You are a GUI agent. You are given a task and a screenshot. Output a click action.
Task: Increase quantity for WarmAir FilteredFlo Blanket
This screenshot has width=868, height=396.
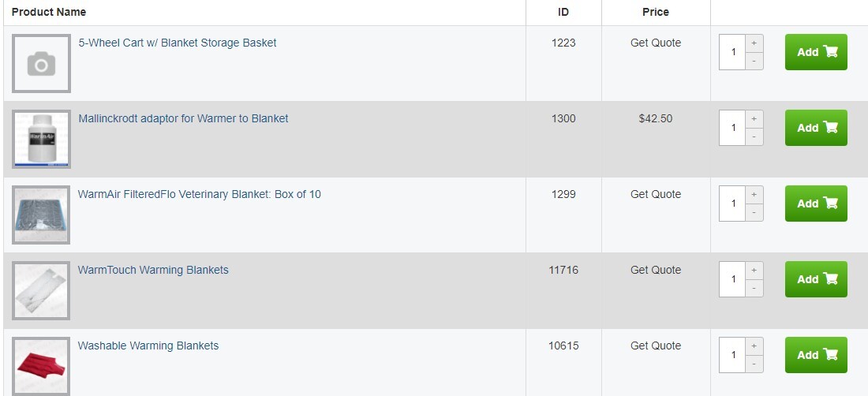[x=754, y=195]
